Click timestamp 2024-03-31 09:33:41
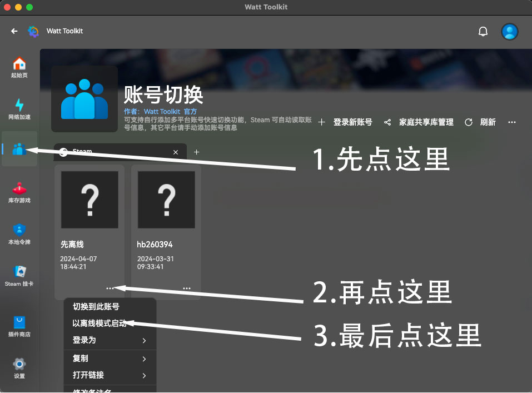532x393 pixels. point(156,263)
